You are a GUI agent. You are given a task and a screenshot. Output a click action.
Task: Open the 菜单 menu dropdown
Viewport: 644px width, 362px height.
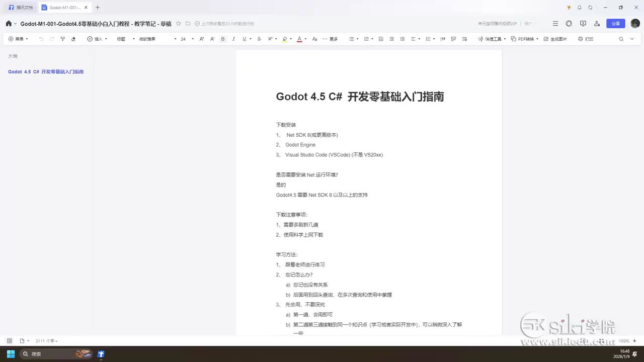pyautogui.click(x=18, y=39)
